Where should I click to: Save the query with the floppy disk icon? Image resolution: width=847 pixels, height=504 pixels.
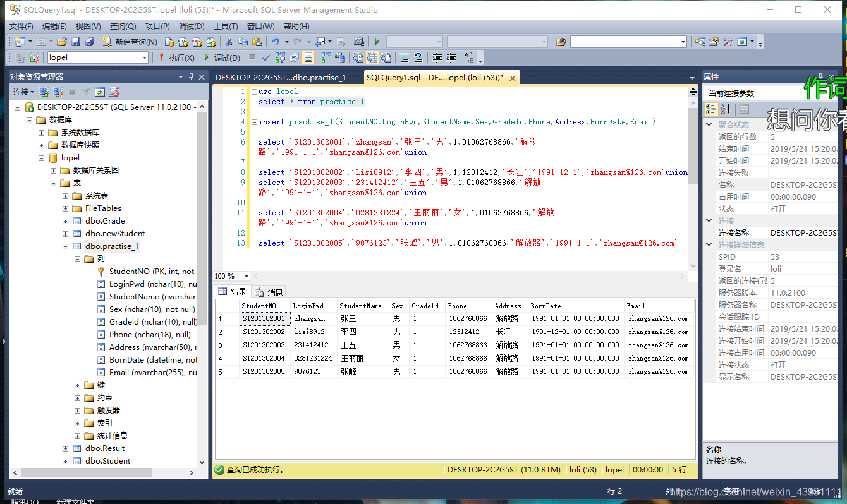(x=76, y=42)
